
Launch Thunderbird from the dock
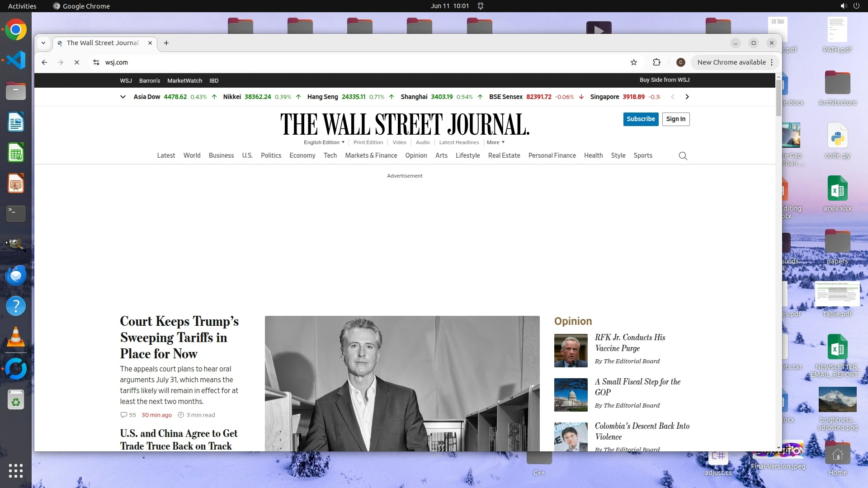click(16, 275)
